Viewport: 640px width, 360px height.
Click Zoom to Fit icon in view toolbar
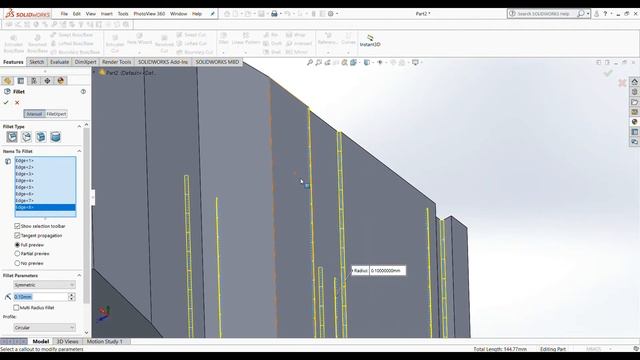tap(310, 62)
